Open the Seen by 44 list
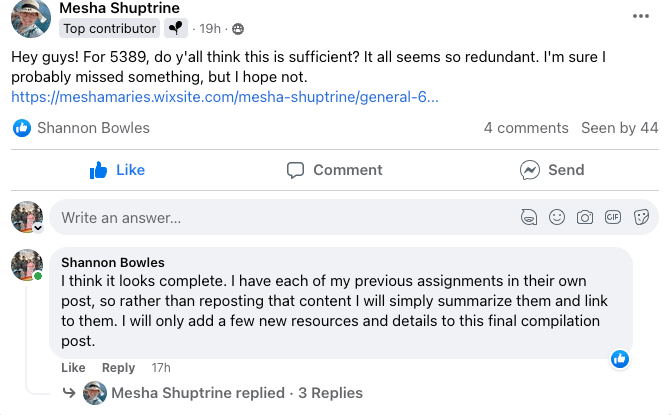The image size is (671, 415). [x=620, y=128]
